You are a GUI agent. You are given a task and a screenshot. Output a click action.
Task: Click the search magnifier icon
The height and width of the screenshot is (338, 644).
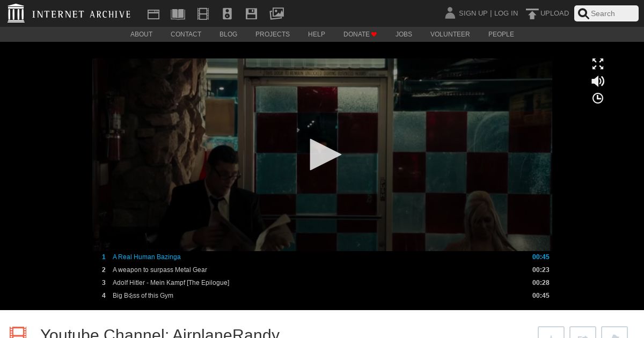coord(583,13)
